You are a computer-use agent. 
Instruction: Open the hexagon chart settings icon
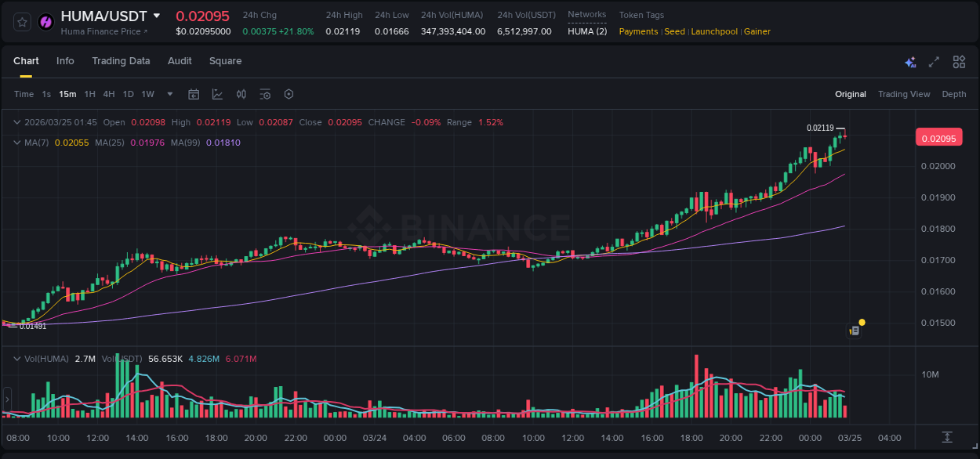289,94
